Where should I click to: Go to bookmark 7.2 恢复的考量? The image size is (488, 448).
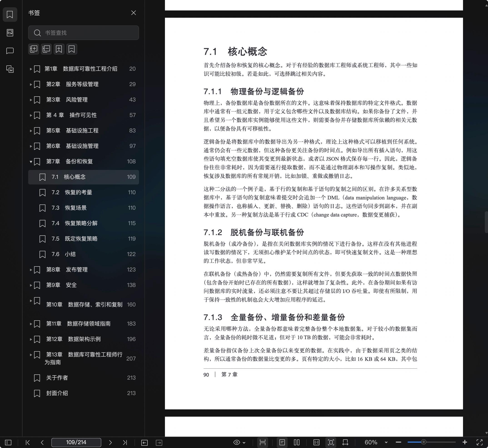tap(83, 192)
